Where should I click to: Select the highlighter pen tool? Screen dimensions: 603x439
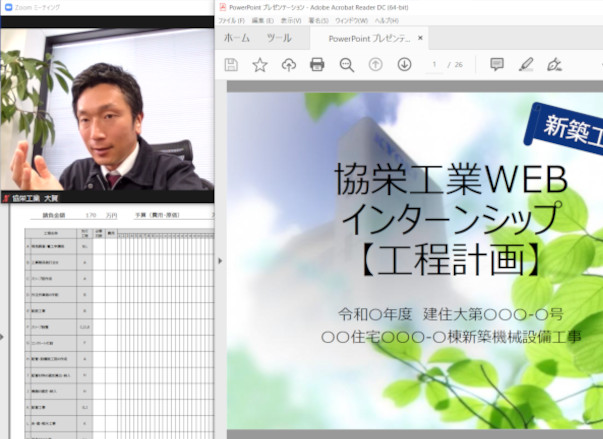(526, 64)
